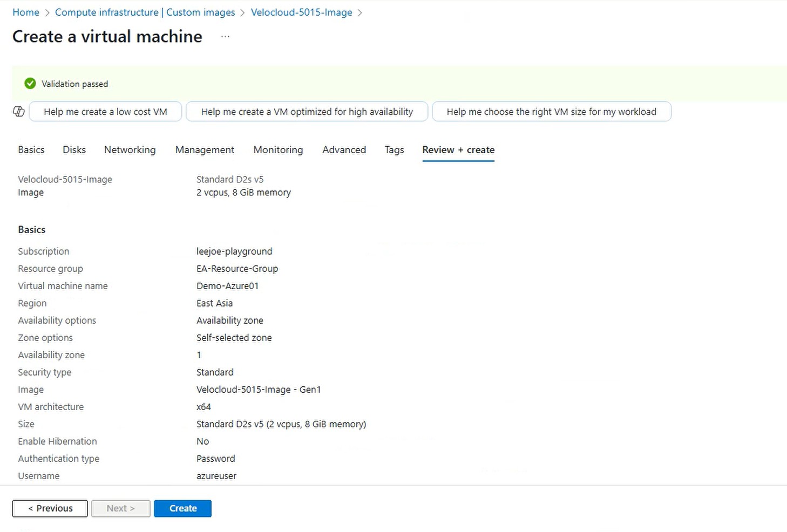Click Help me create a VM optimized for high availability
Screen dimensions: 787x532
(x=307, y=112)
